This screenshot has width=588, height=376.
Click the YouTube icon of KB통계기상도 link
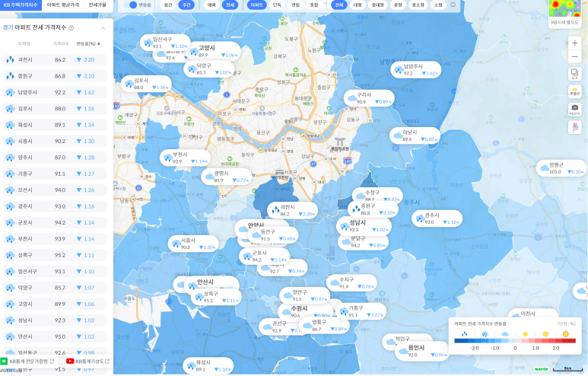pos(70,361)
